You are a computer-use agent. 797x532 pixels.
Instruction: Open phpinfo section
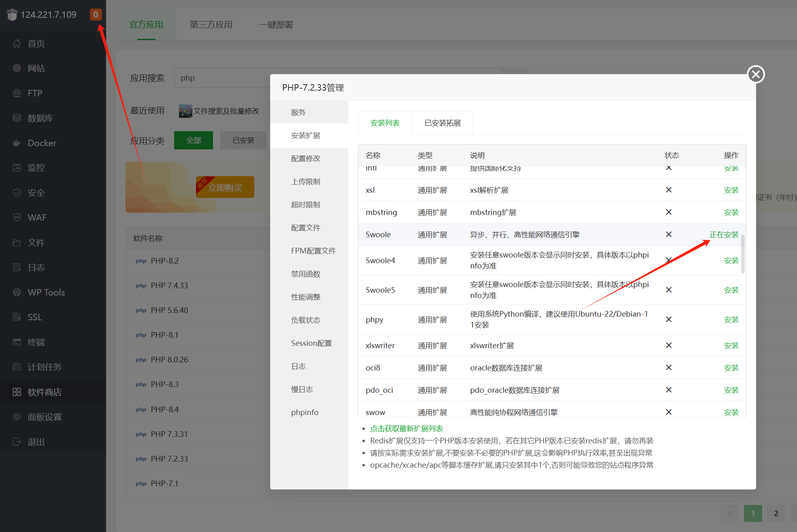[x=309, y=412]
